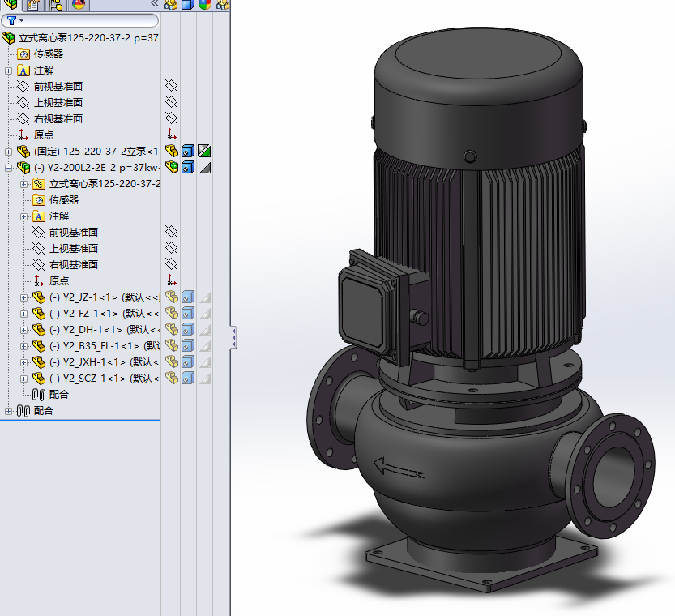
Task: Select the top-level 前视基准面 plane
Action: [x=58, y=87]
